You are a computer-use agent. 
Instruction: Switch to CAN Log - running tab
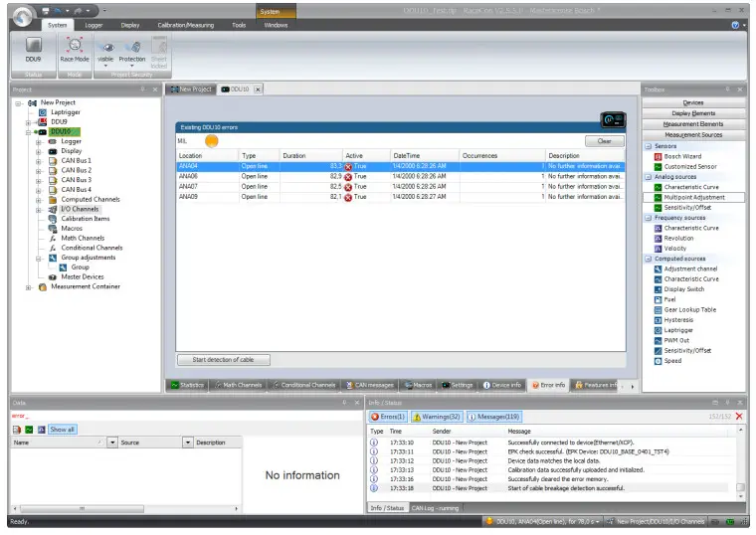[x=435, y=508]
